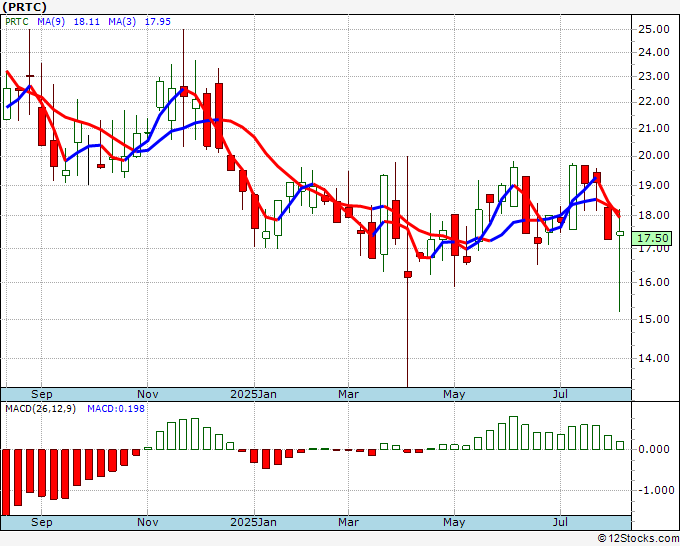Click May on the MACD panel time axis
The height and width of the screenshot is (546, 680).
[x=454, y=522]
